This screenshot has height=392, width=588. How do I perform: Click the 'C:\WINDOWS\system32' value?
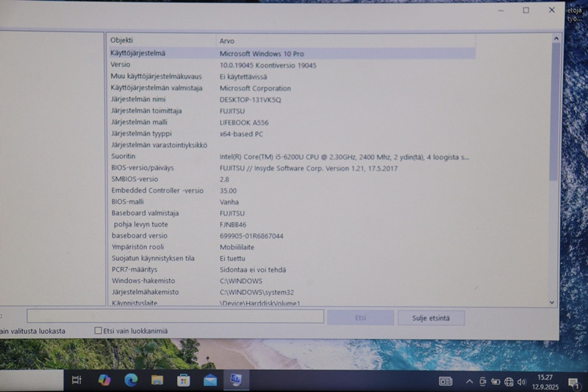point(257,292)
